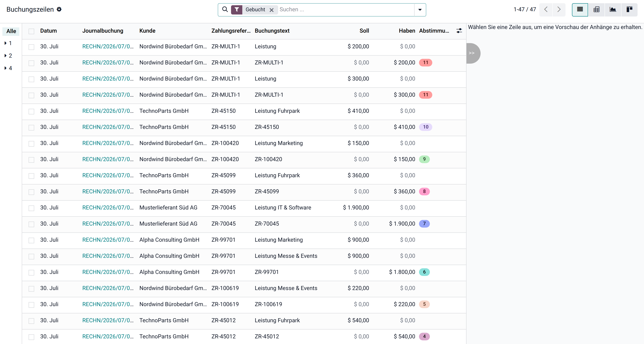
Task: Open RECHN link in Leistung Fuhrpark $ 360,00 row
Action: coord(108,175)
